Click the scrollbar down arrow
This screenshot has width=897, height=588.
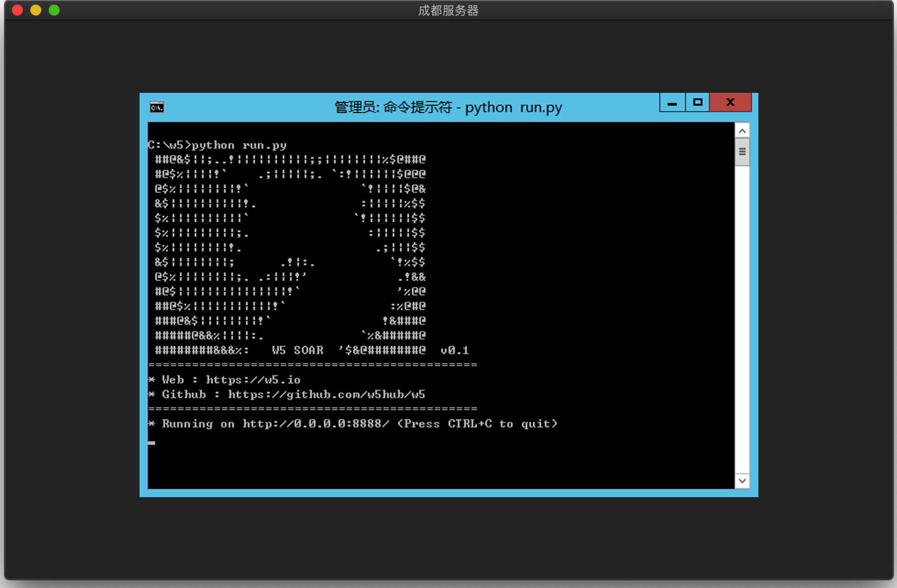(742, 481)
